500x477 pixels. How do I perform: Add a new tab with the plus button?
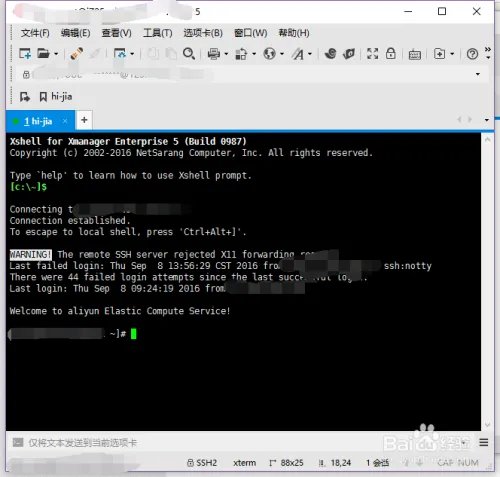pyautogui.click(x=84, y=120)
